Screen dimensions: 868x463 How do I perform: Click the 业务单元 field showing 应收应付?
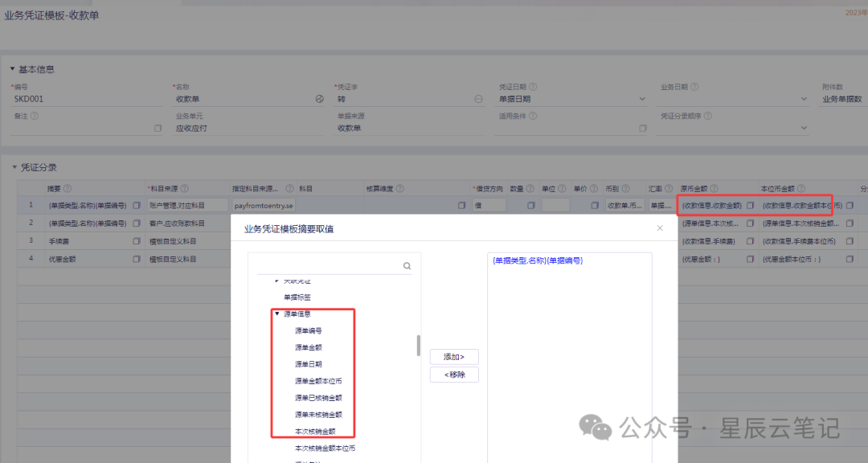pos(248,128)
